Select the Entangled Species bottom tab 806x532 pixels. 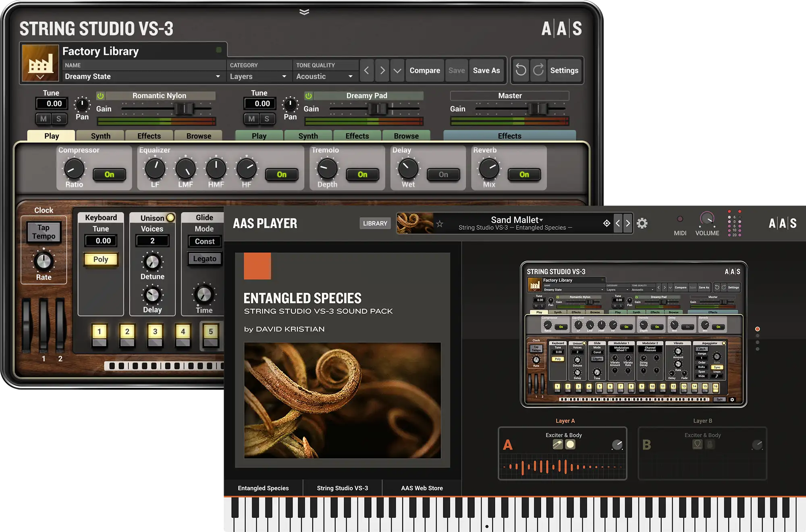[x=263, y=488]
